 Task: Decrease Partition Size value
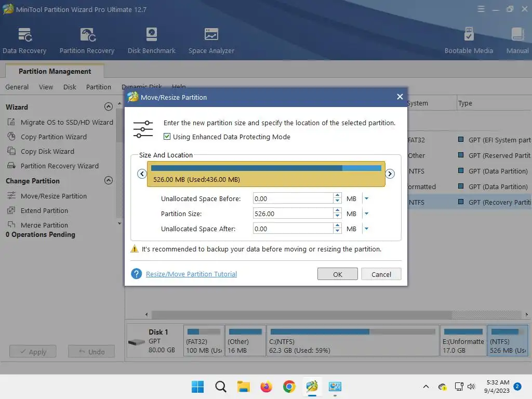click(337, 216)
